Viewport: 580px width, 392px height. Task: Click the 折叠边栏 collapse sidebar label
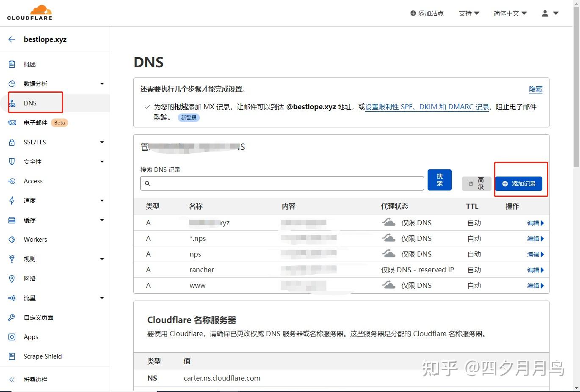(x=36, y=380)
